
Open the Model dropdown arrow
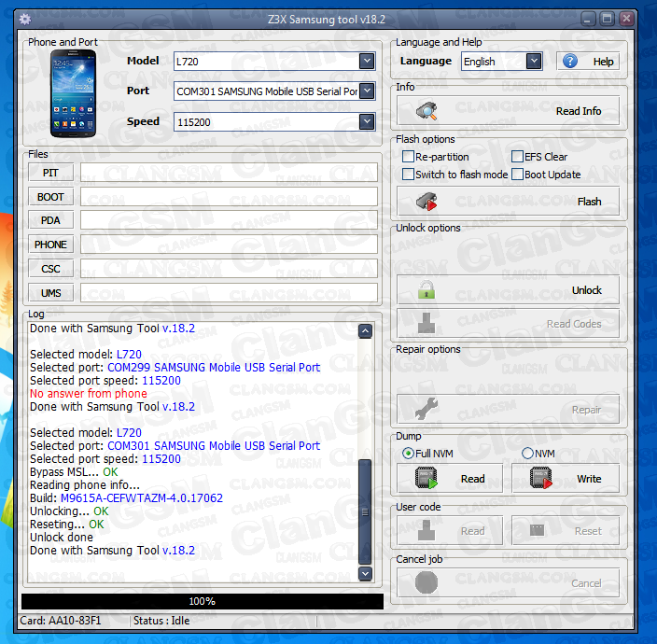[367, 62]
